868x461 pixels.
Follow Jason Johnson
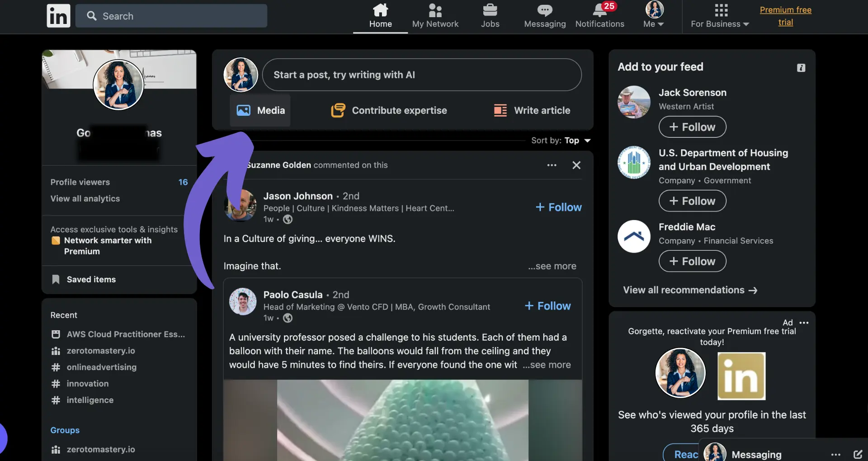[559, 207]
